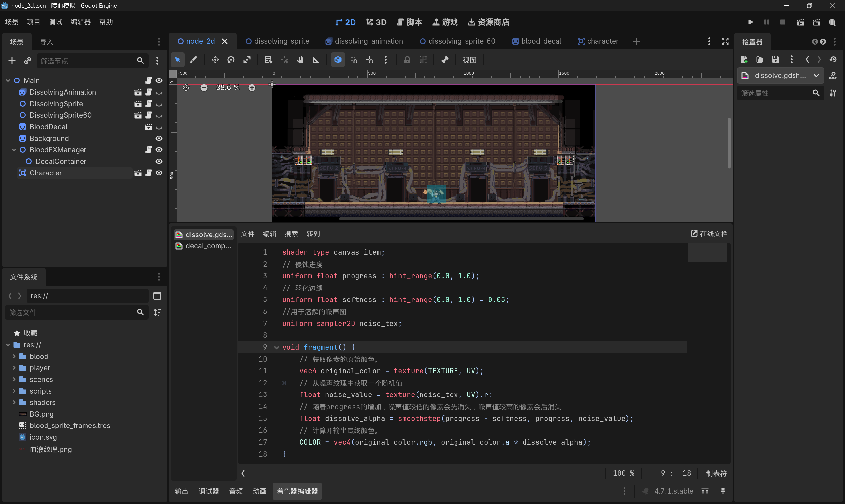Open the 视图 view menu button
This screenshot has width=845, height=504.
[x=470, y=60]
